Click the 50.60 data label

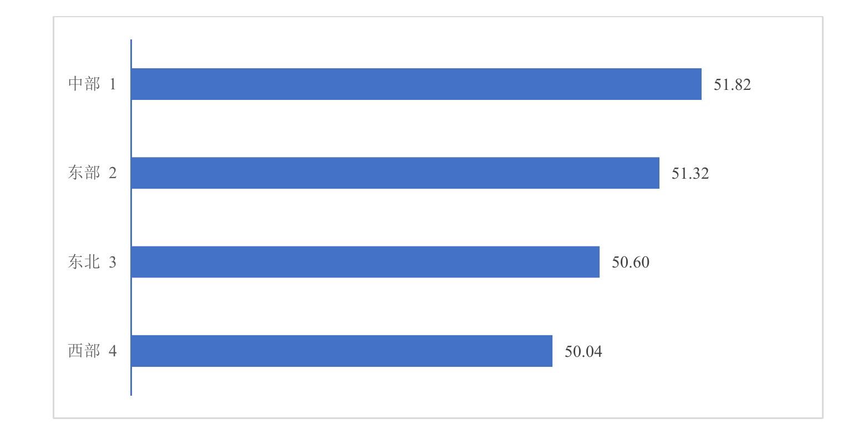click(630, 263)
